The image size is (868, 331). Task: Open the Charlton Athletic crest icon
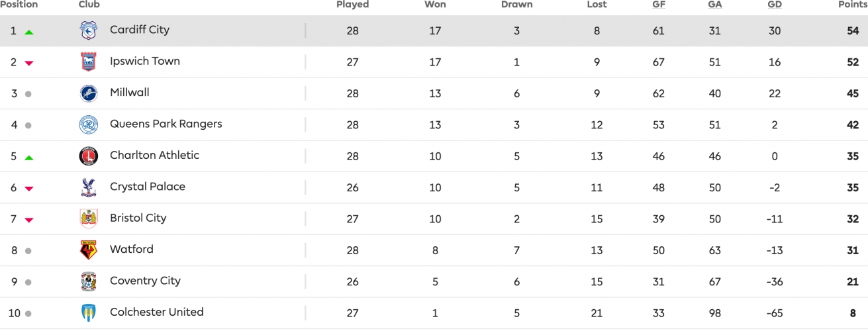tap(88, 156)
